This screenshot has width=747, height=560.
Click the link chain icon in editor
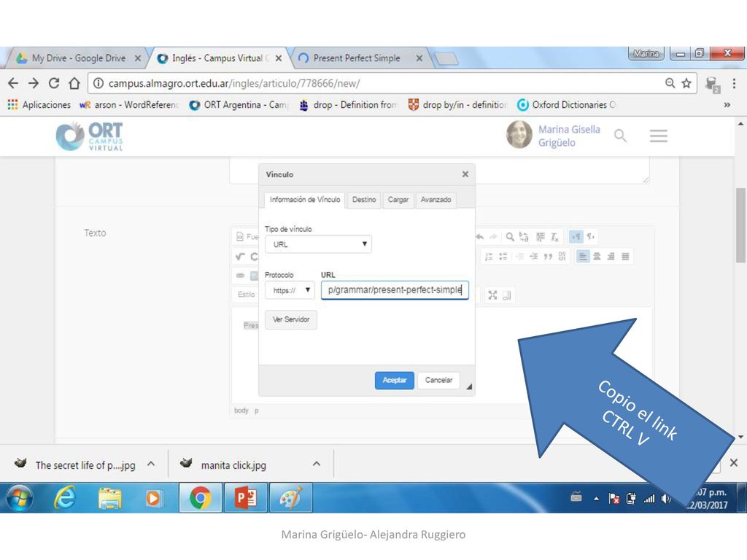tap(240, 275)
